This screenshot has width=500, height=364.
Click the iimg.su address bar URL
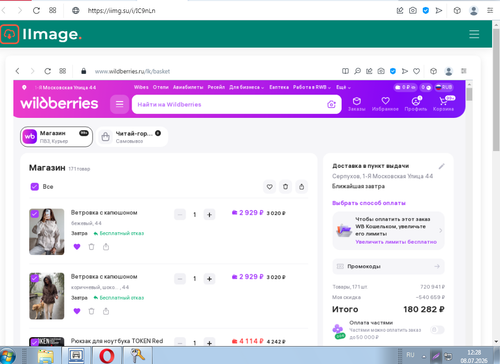(121, 11)
